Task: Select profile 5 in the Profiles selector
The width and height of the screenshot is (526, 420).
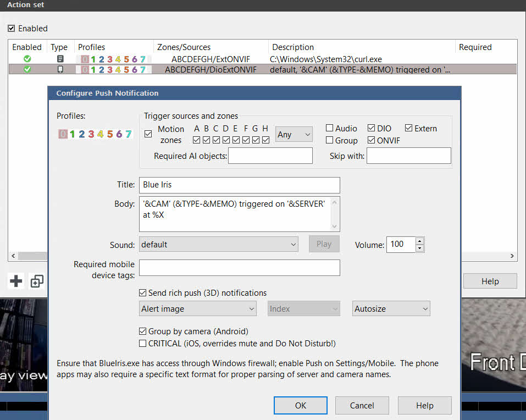Action: pos(110,134)
